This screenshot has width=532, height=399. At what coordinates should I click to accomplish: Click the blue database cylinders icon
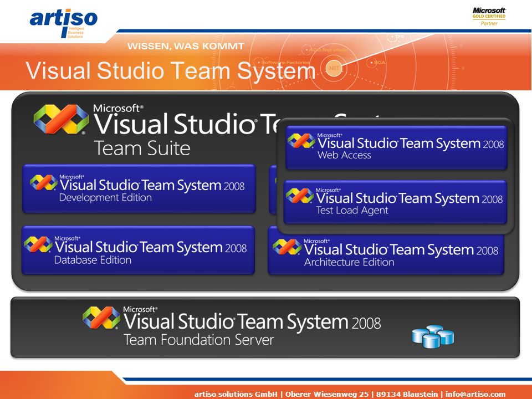pos(433,336)
